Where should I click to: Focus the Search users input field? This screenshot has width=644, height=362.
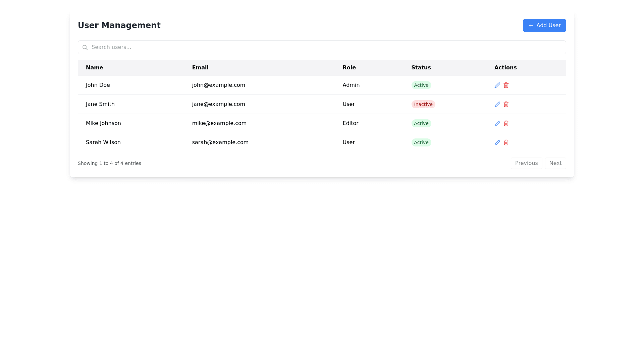(x=322, y=47)
